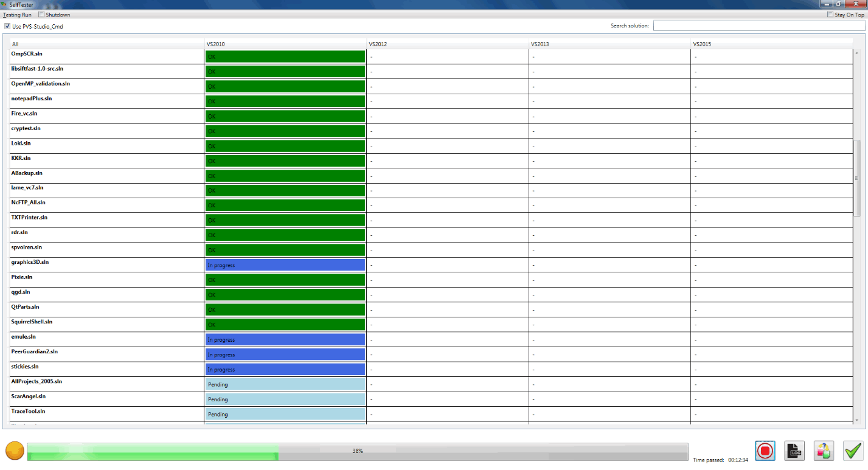
Task: Click the In progress bar for PeerGuardian2.sln
Action: click(285, 354)
